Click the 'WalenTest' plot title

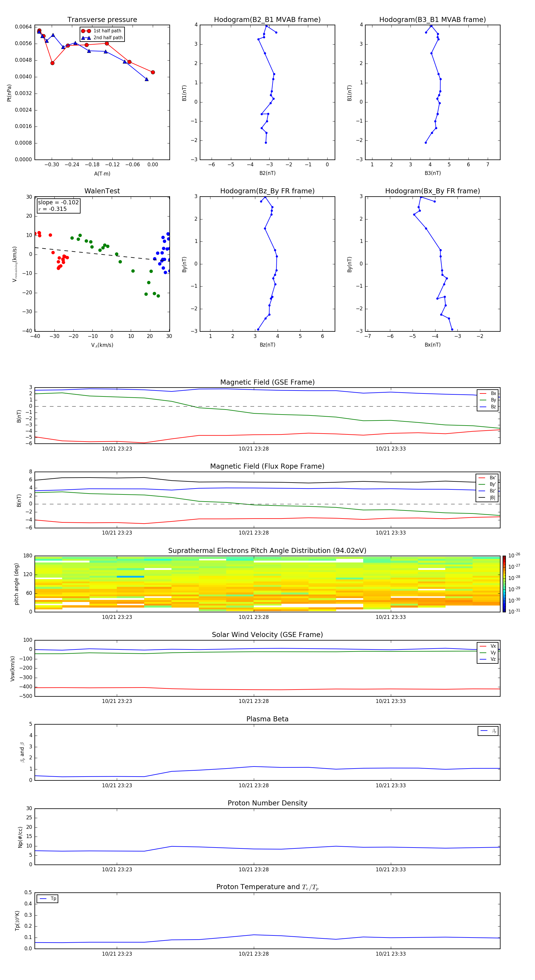(102, 191)
